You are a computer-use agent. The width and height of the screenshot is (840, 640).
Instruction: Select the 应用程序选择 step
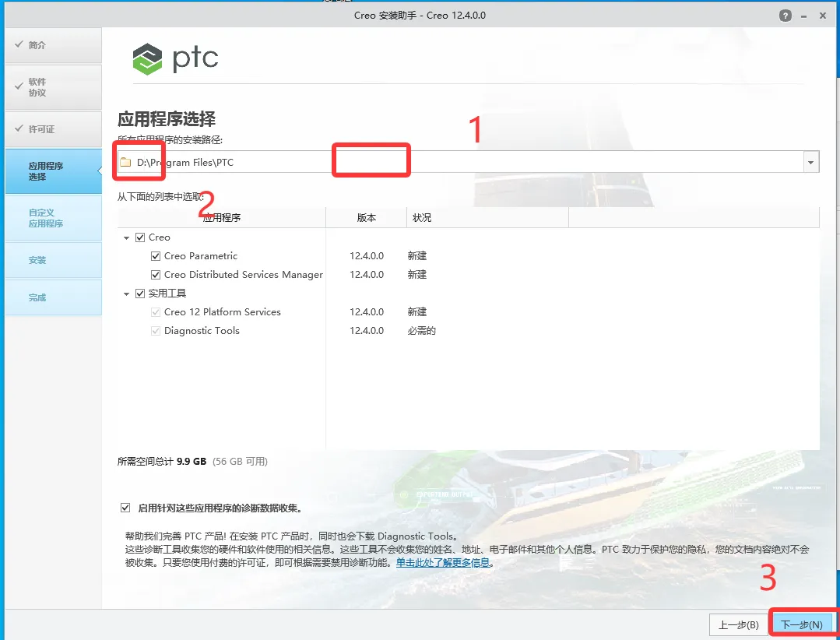pos(54,171)
